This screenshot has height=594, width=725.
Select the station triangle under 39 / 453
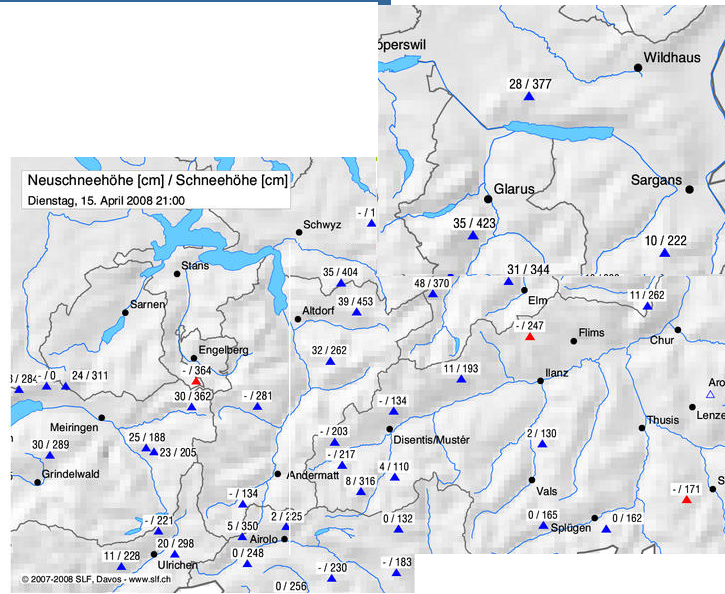[x=356, y=312]
